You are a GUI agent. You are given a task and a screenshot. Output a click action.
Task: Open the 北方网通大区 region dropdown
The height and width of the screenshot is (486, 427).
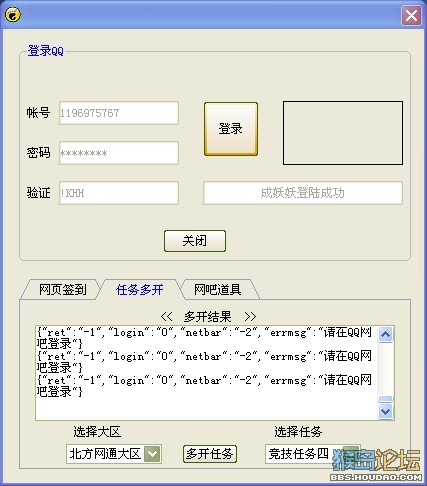click(x=152, y=454)
